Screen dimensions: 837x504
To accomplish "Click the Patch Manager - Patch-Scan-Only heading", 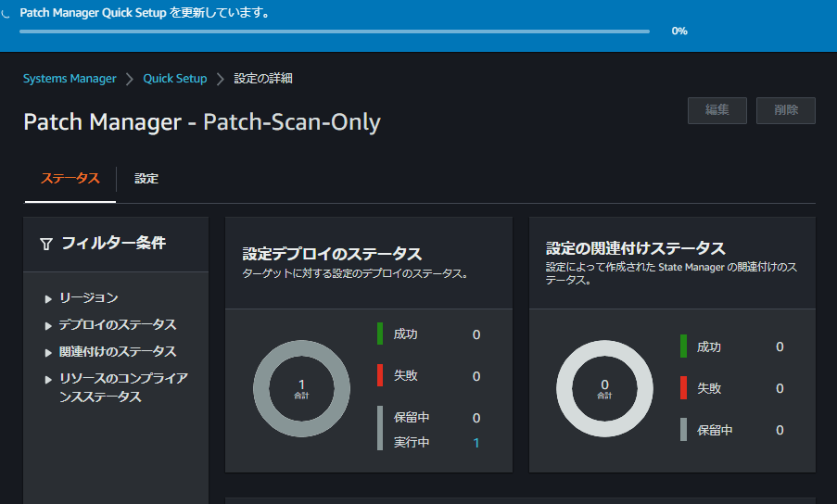I will [x=202, y=122].
